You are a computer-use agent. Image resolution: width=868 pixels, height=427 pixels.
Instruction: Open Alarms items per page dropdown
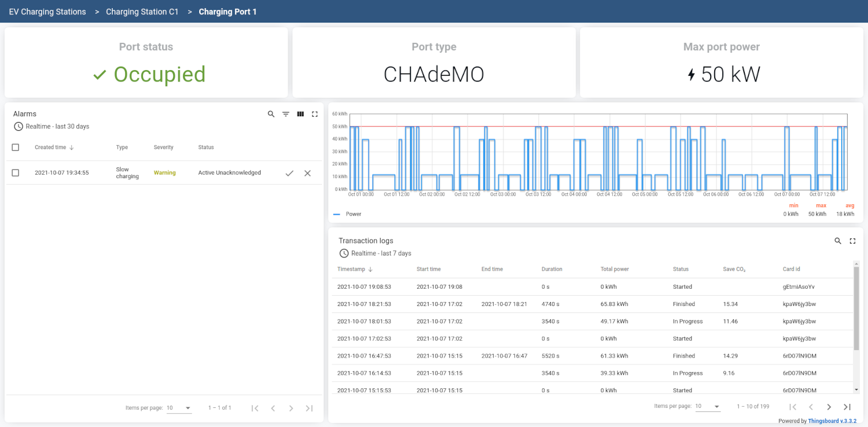click(179, 408)
